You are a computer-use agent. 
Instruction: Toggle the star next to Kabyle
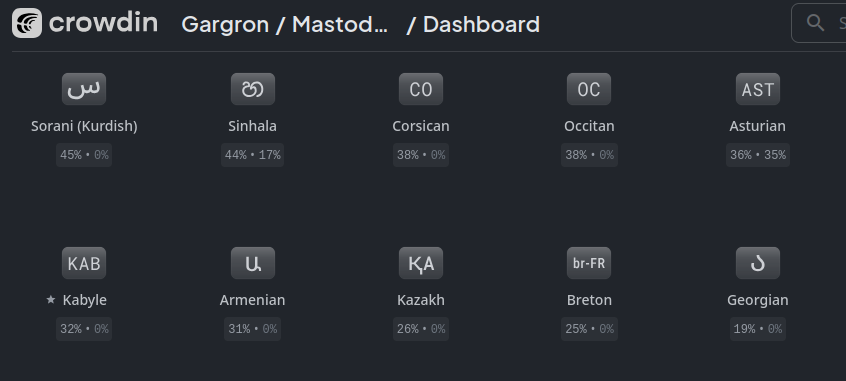(x=51, y=300)
